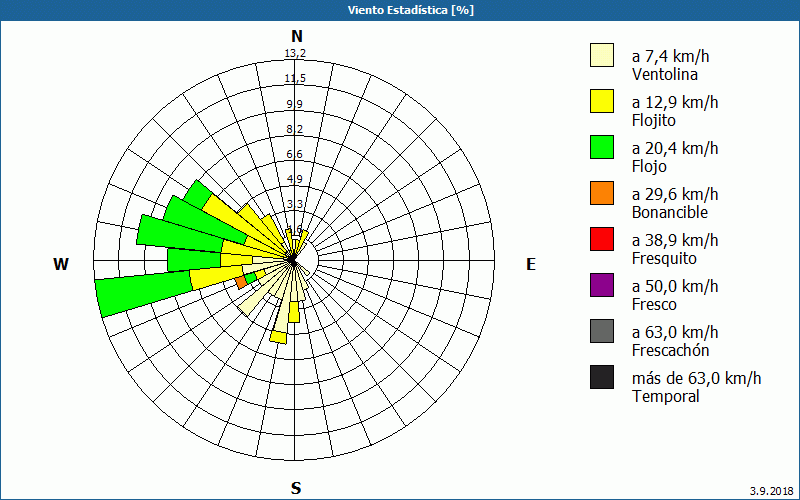This screenshot has width=800, height=500.
Task: Click the 'a 50,0 km/h' legend text
Action: coord(675,286)
